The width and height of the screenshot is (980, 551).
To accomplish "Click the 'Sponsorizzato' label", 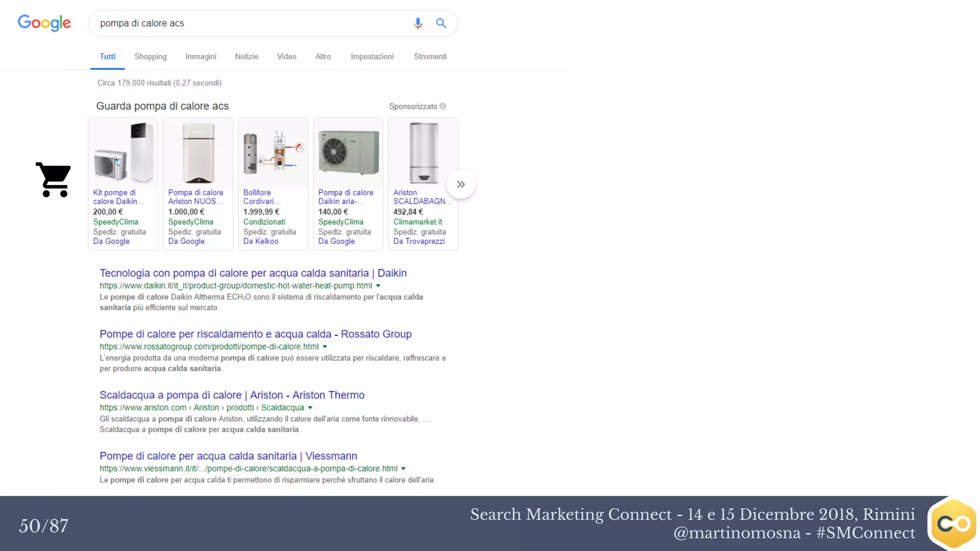I will (x=413, y=106).
